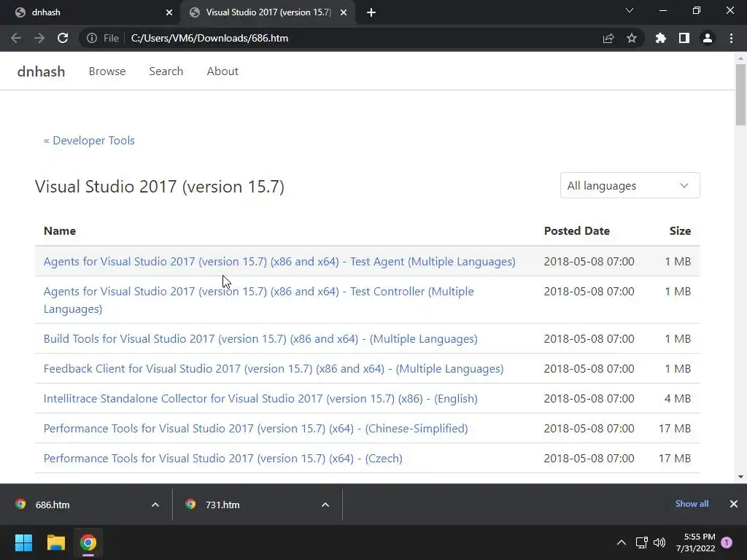The height and width of the screenshot is (560, 747).
Task: Open the Windows Start menu
Action: pos(23,542)
